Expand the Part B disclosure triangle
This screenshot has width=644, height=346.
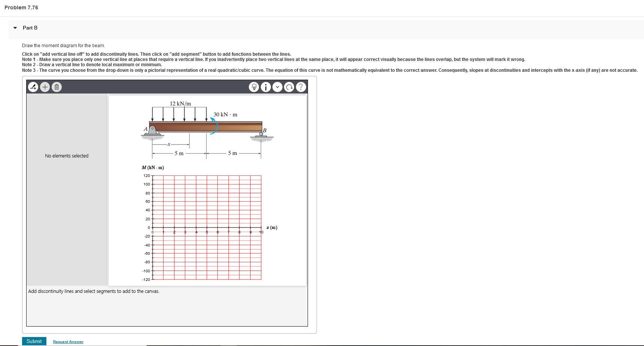pos(15,27)
